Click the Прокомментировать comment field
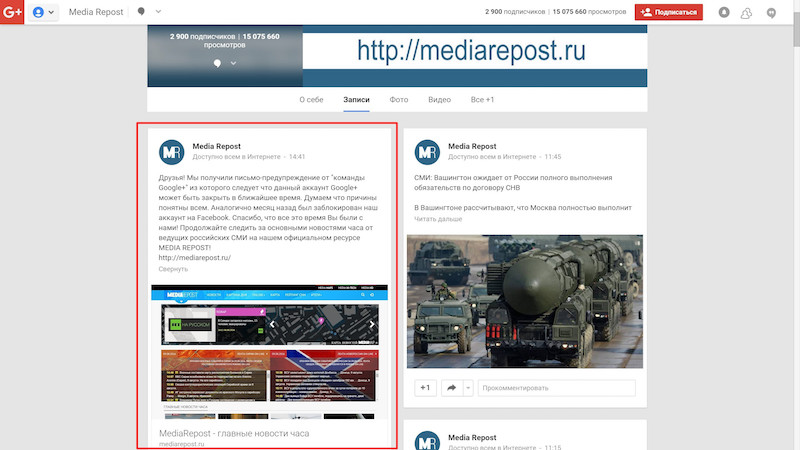The image size is (800, 450). click(x=557, y=388)
